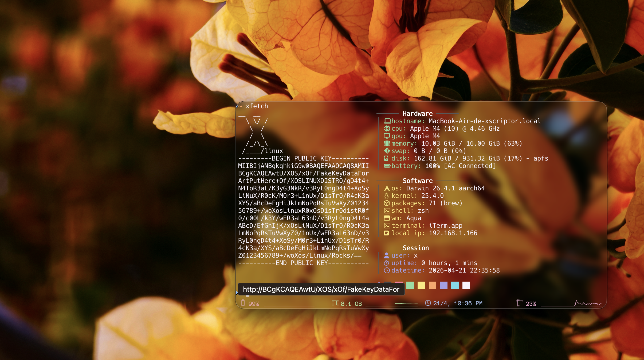Image resolution: width=644 pixels, height=360 pixels.
Task: Click the package box icon beside packages
Action: click(x=387, y=203)
